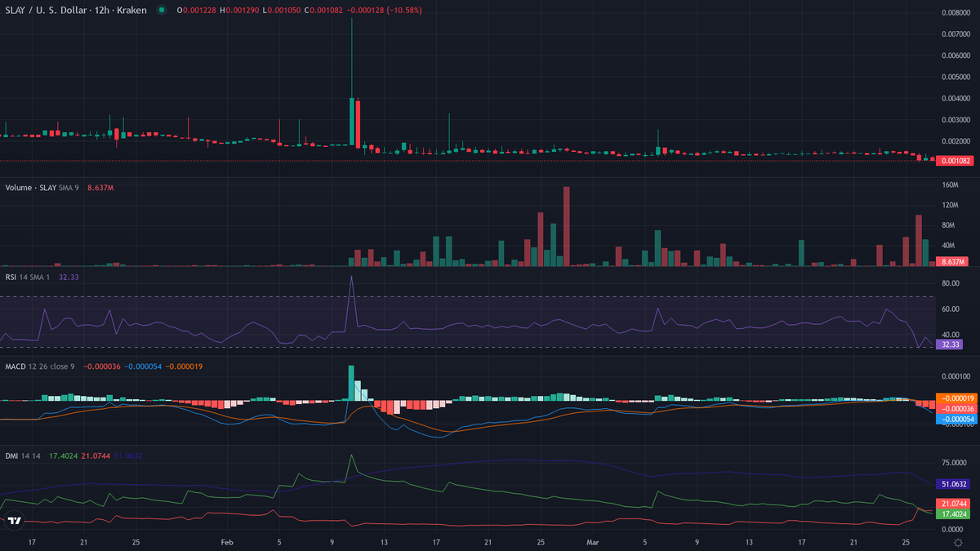Click the DMI legend value 17.4024
The width and height of the screenshot is (980, 551).
pos(62,455)
